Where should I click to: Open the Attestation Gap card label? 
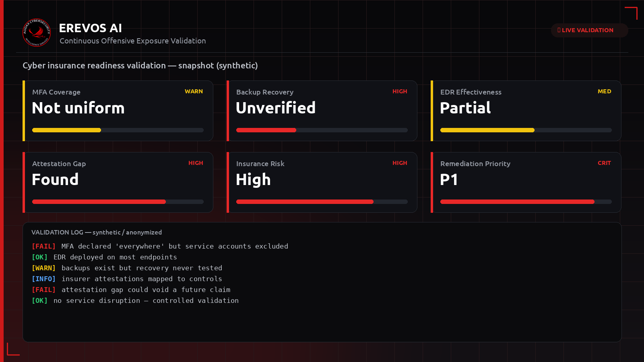[59, 164]
